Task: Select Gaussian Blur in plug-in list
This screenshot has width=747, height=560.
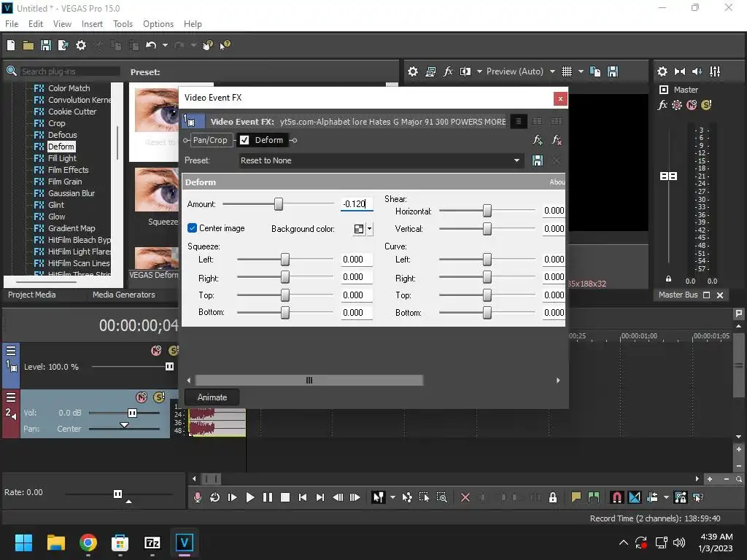Action: pyautogui.click(x=71, y=193)
